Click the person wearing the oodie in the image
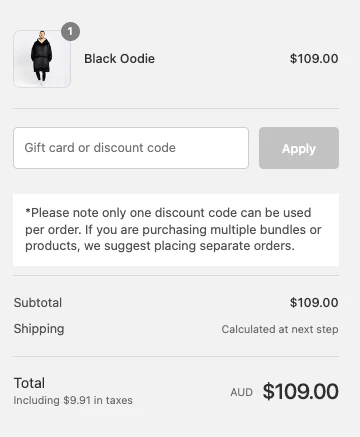Screen dimensions: 360x437 [42, 57]
